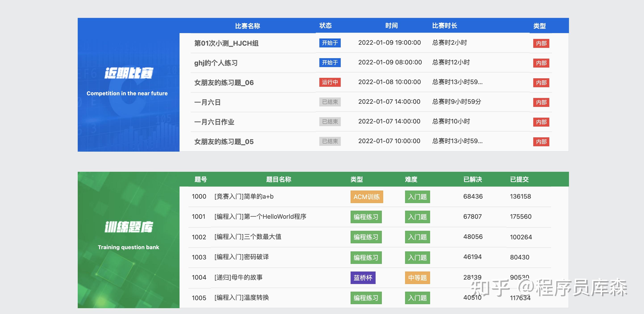The image size is (644, 314).
Task: Open problem [编程入门]三个数最大值
Action: pos(248,237)
